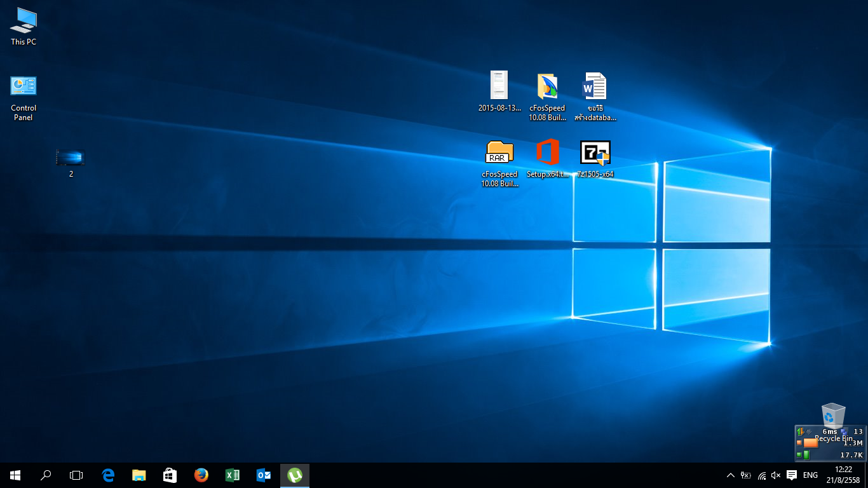Open the Wi-Fi network tray icon
The height and width of the screenshot is (488, 868).
pyautogui.click(x=761, y=475)
